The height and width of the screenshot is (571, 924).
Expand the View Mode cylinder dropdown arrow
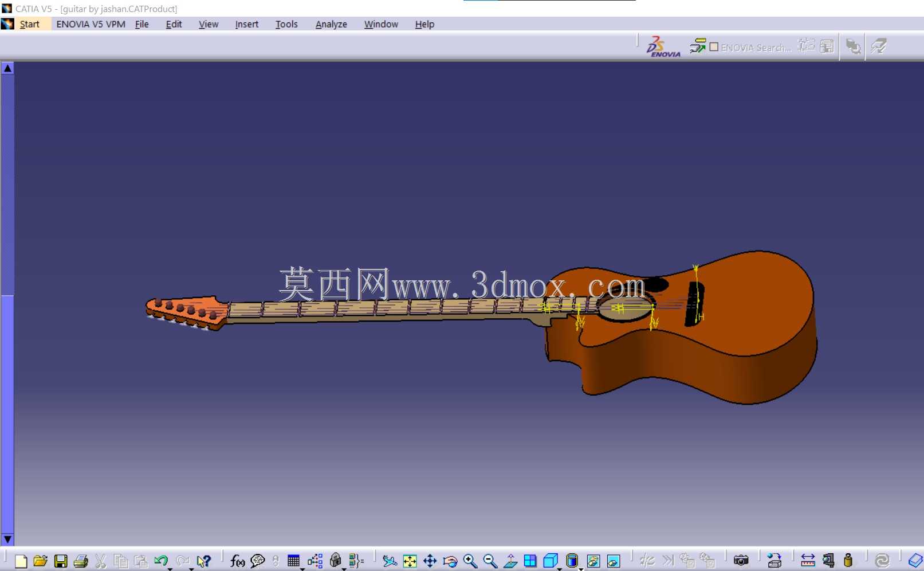581,569
